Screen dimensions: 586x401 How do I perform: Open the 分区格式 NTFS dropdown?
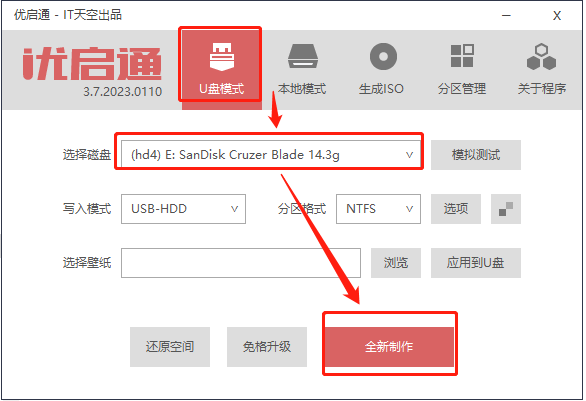[x=378, y=209]
